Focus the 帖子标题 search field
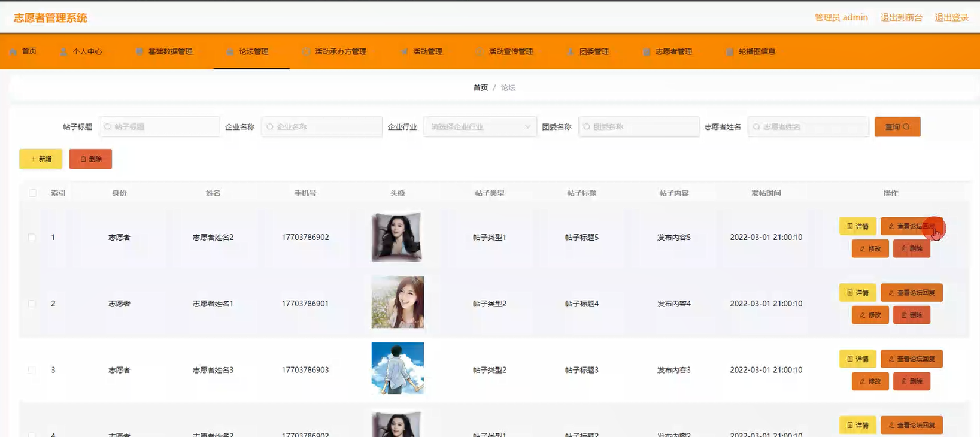The height and width of the screenshot is (437, 980). [x=159, y=127]
